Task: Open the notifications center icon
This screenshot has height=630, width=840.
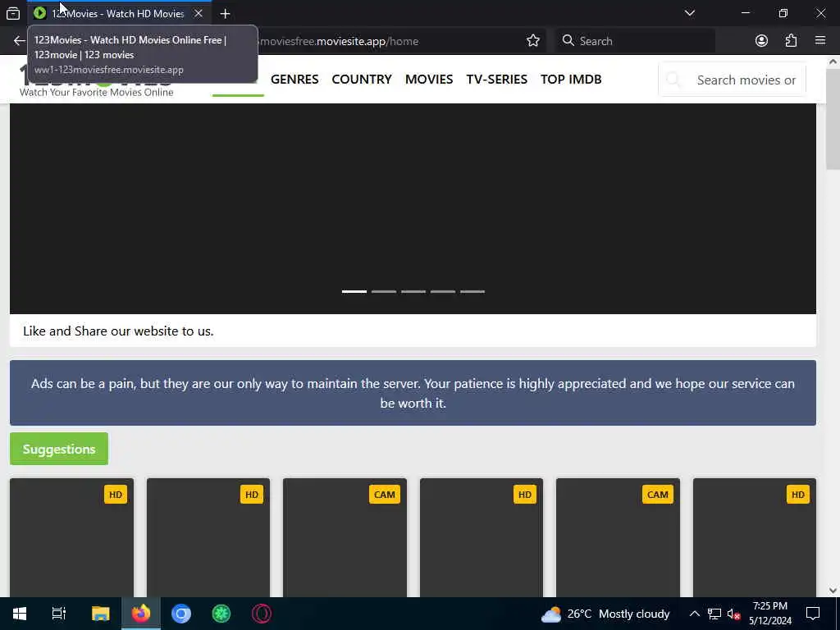Action: (x=813, y=614)
